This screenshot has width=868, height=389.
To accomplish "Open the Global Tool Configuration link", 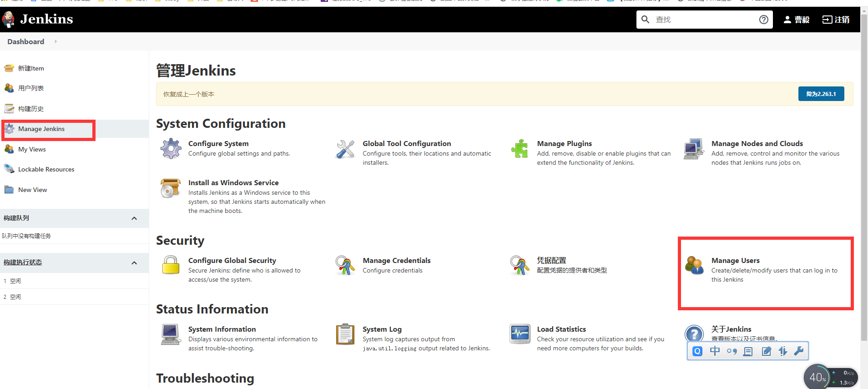I will [x=407, y=143].
